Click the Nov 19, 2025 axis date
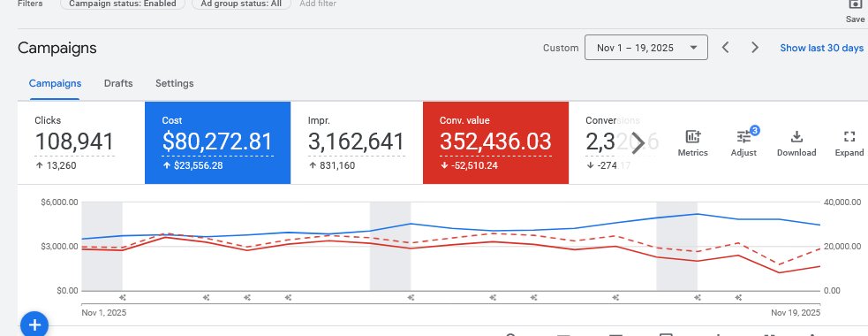Viewport: 868px width, 336px height. pos(796,313)
